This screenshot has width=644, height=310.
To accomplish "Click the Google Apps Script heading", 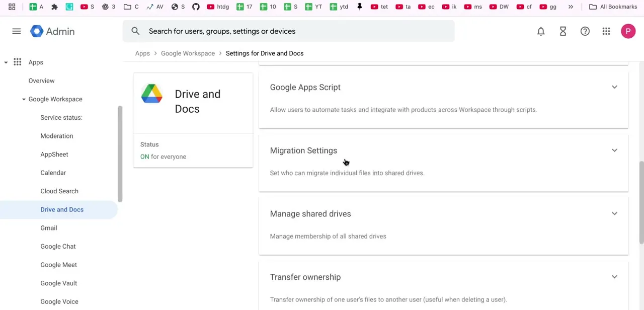I will pos(305,87).
